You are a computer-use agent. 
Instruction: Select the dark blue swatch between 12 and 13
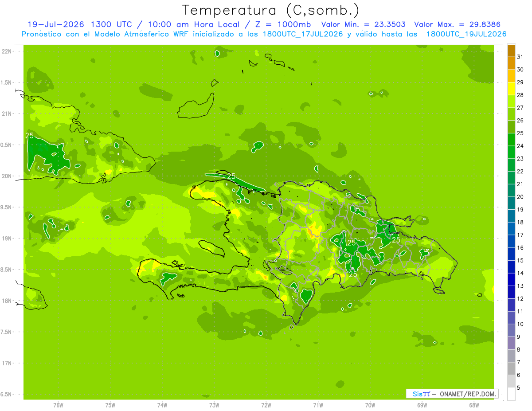tap(511, 293)
